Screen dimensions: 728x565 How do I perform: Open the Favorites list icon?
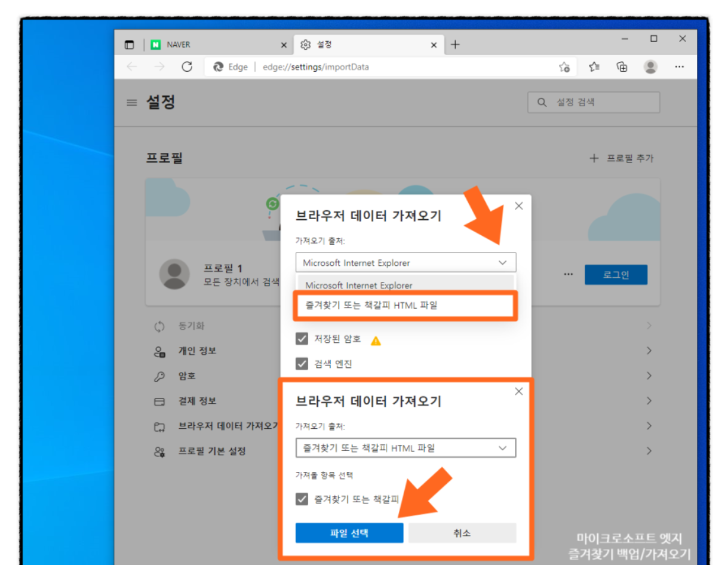pyautogui.click(x=594, y=67)
